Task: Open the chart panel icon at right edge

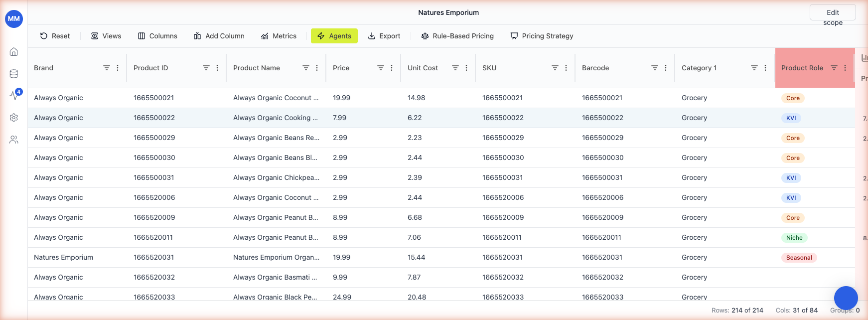Action: point(864,58)
